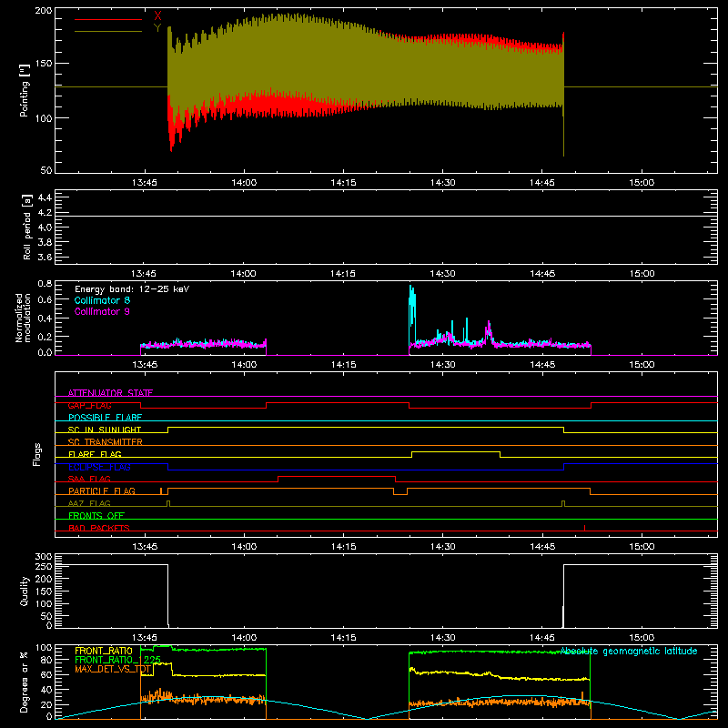Screen dimensions: 728x728
Task: Click the 'Degrees or %' axis title
Action: 25,682
